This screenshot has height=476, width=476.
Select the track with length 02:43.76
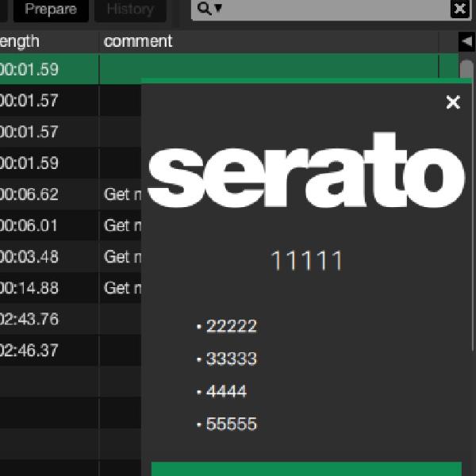71,320
